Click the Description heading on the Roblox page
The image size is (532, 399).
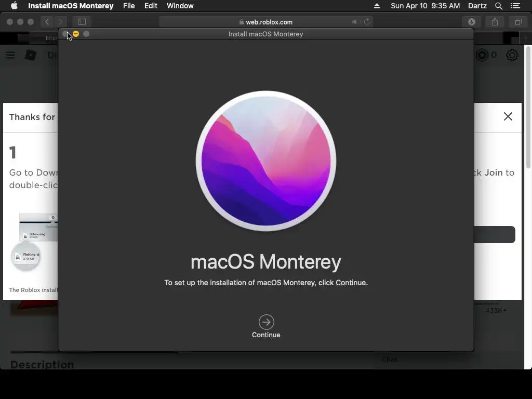coord(42,364)
